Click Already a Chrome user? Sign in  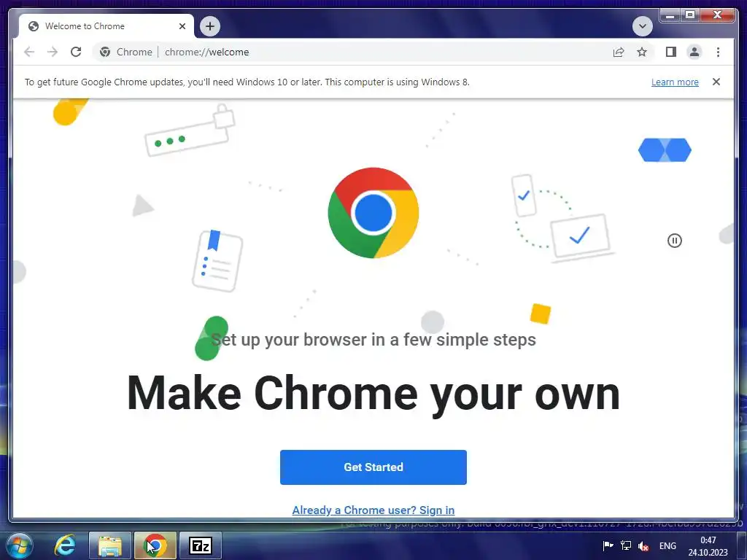pyautogui.click(x=373, y=510)
